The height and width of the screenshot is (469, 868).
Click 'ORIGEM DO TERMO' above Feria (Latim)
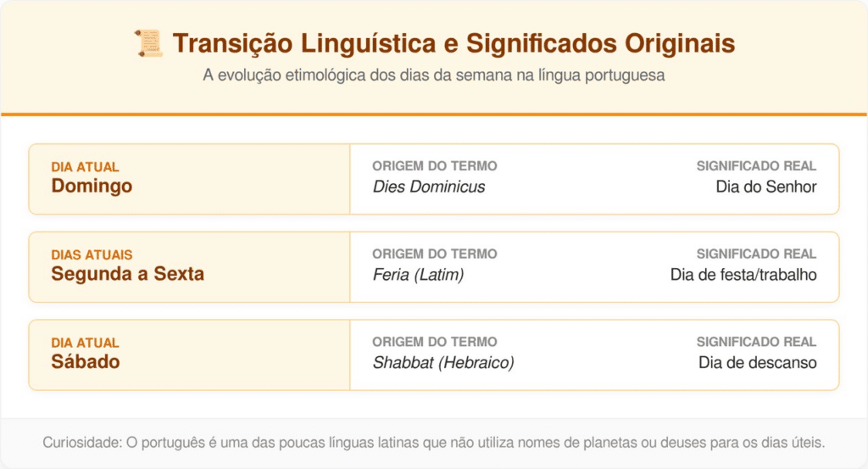[x=435, y=254]
